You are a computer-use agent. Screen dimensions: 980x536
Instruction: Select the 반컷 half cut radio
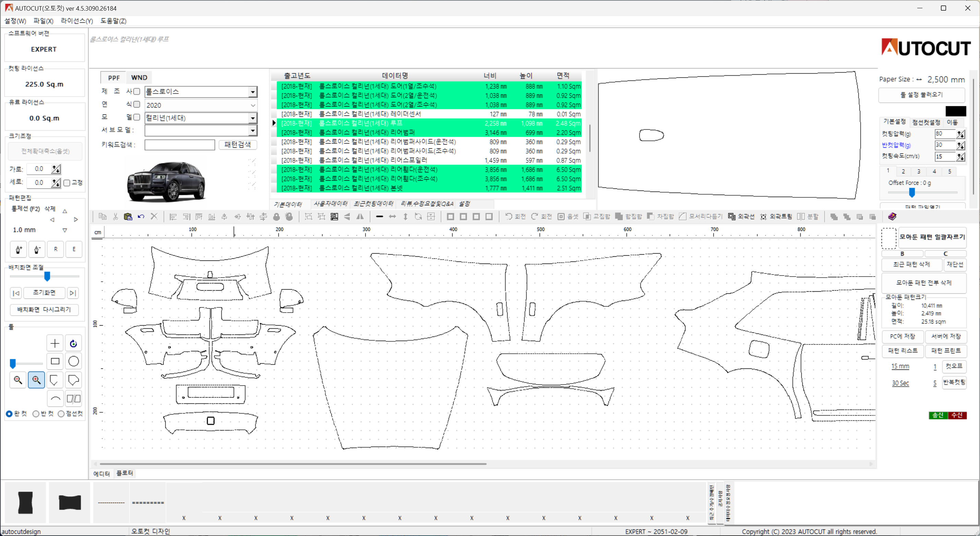36,414
